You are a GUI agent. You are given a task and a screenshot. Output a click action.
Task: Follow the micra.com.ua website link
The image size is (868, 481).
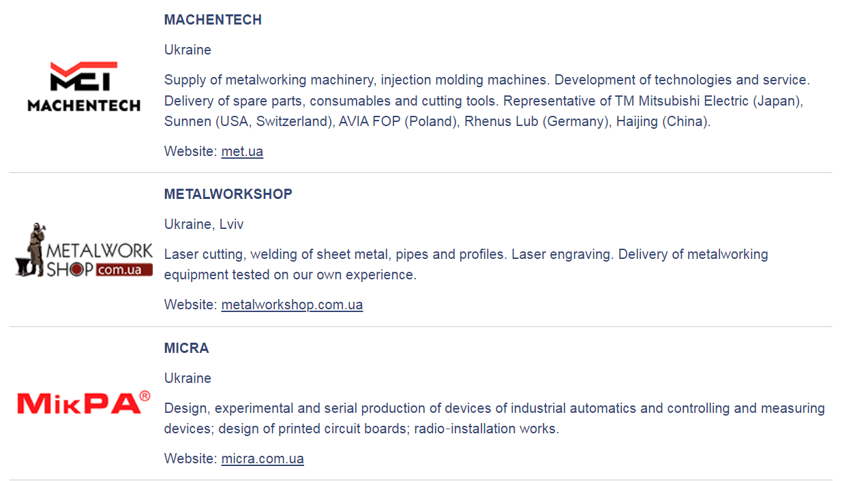(x=263, y=459)
